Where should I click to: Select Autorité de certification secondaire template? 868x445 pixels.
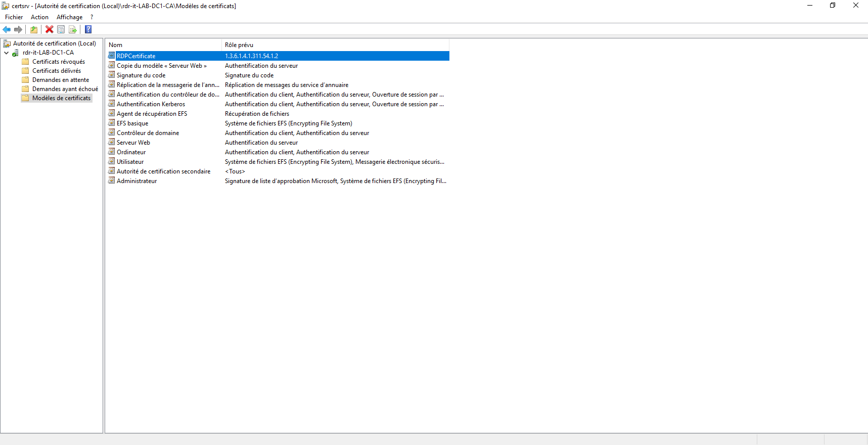(163, 171)
